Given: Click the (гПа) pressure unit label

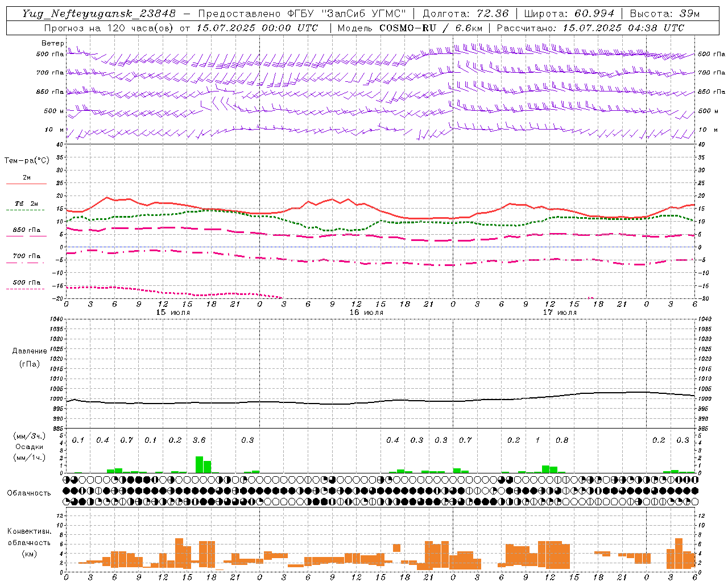Looking at the screenshot, I should coord(30,364).
